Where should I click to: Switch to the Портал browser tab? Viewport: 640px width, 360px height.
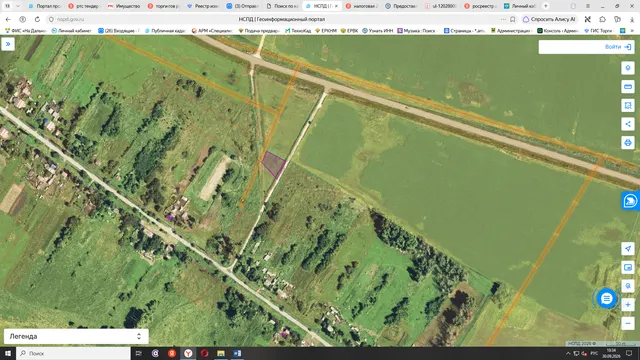pyautogui.click(x=44, y=6)
